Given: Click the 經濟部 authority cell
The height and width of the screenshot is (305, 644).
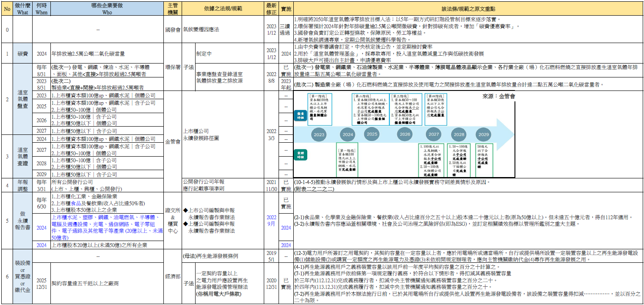Looking at the screenshot, I should click(173, 276).
